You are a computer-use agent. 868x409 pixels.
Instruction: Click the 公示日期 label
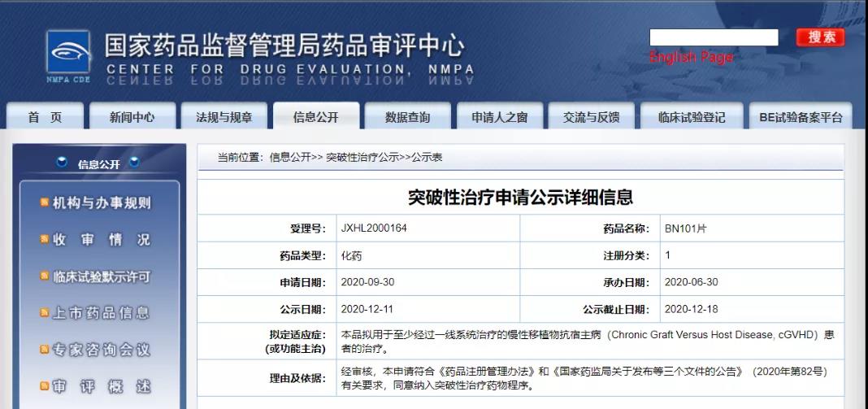(x=302, y=309)
